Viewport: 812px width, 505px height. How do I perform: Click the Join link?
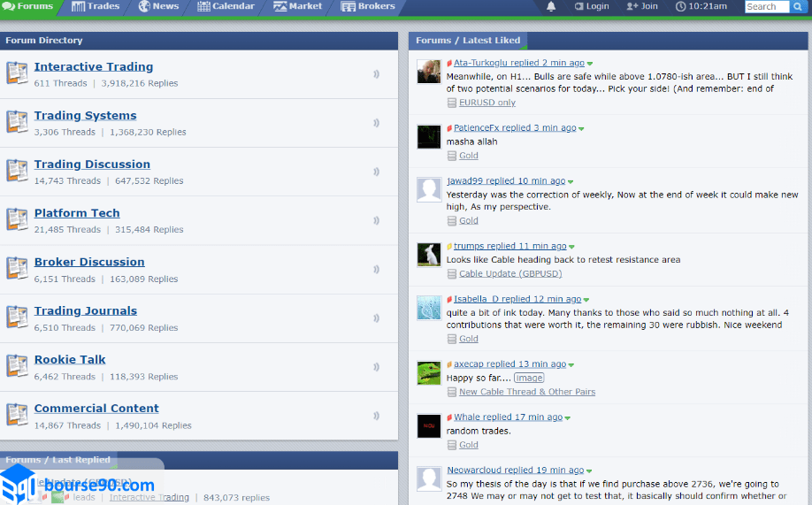(643, 7)
